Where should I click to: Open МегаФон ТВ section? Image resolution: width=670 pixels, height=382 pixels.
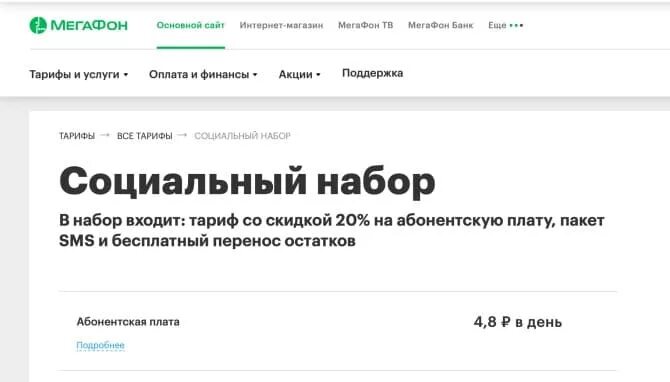pyautogui.click(x=365, y=25)
